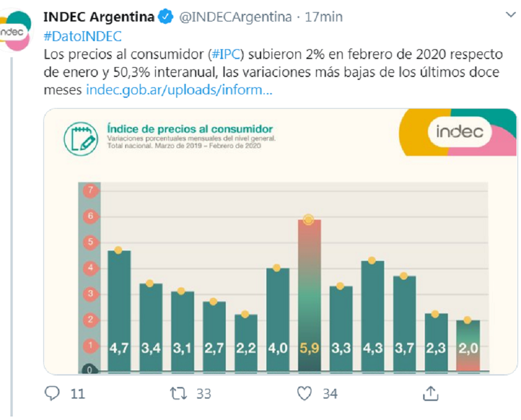Open the INDEC Argentina profile name
The image size is (521, 420).
click(99, 17)
